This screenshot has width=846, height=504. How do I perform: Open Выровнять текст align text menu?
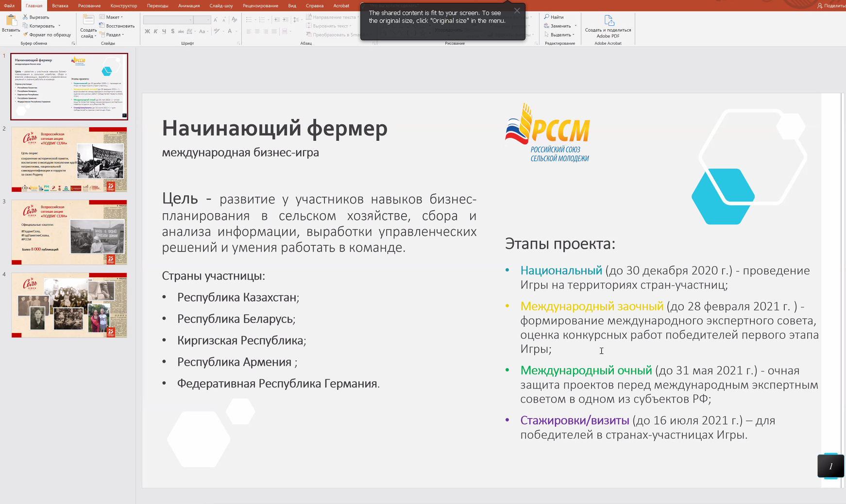click(329, 26)
